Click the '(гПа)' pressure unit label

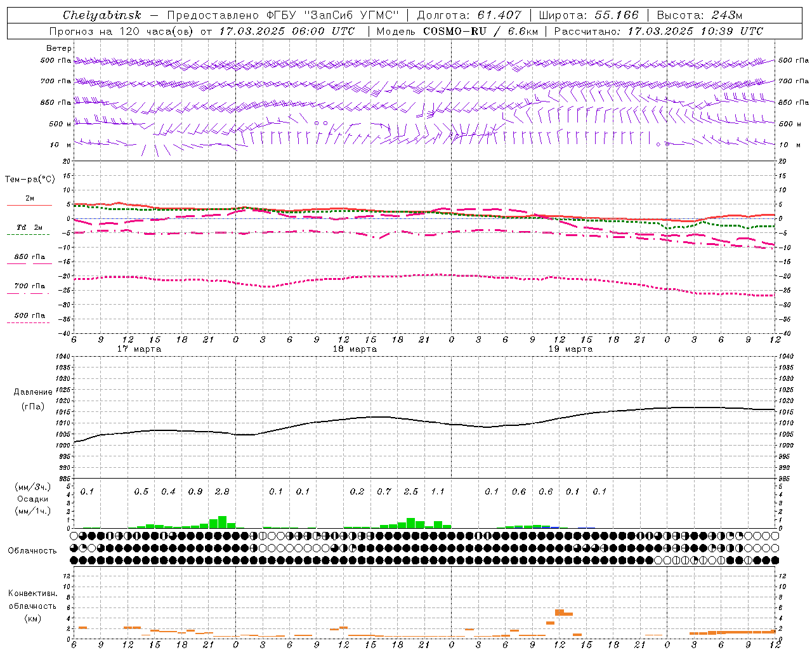coord(33,406)
